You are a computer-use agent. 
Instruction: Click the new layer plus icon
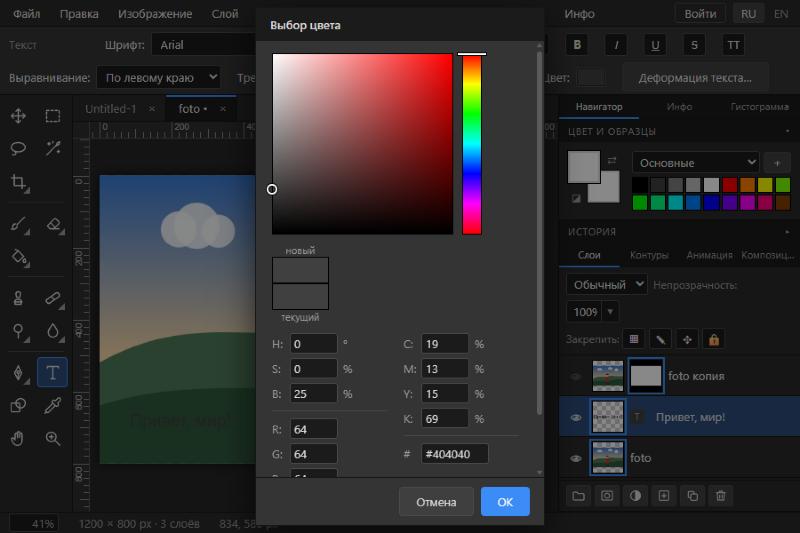(x=664, y=496)
